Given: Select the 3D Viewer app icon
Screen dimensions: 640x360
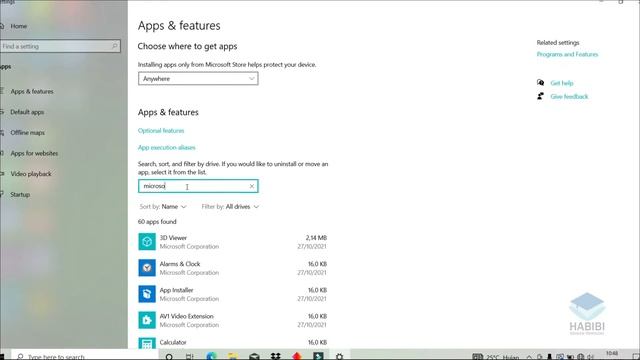Looking at the screenshot, I should [147, 242].
